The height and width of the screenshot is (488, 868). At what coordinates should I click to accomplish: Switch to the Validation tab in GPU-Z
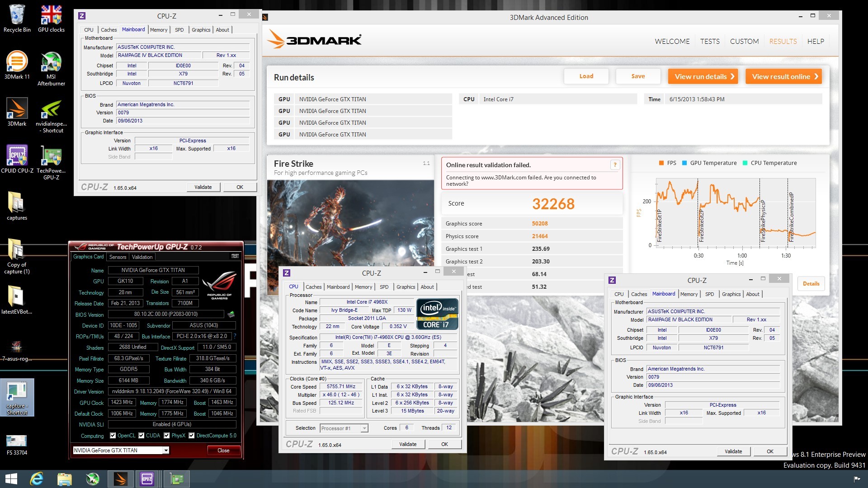point(142,257)
